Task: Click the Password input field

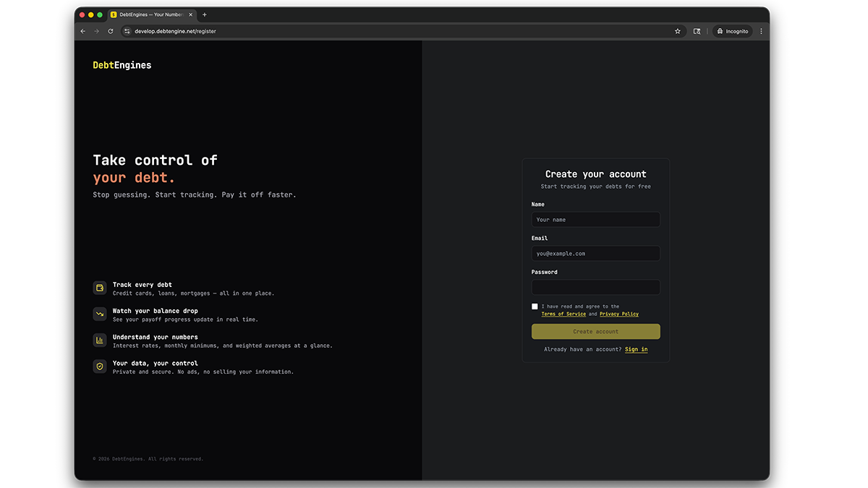Action: [x=595, y=287]
